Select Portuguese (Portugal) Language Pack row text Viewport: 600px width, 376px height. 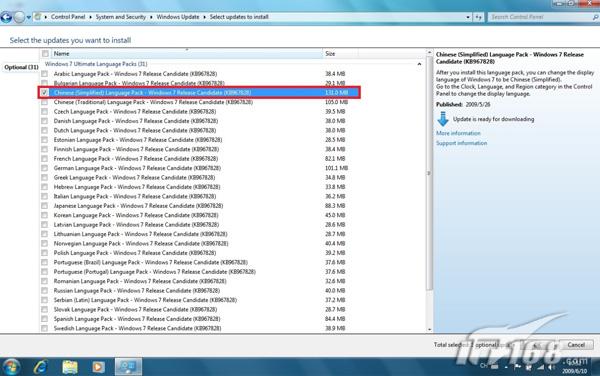[155, 272]
